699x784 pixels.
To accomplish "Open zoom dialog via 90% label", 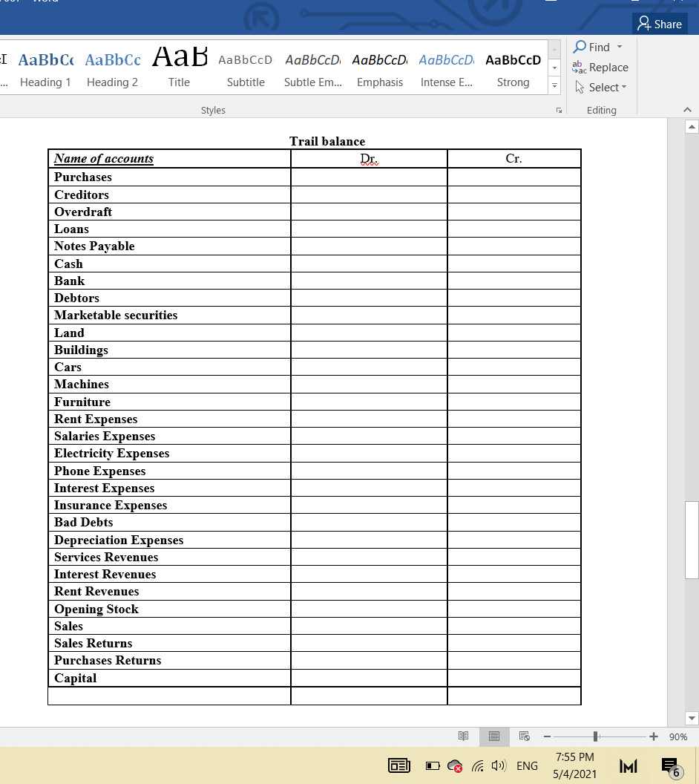I will (x=678, y=736).
